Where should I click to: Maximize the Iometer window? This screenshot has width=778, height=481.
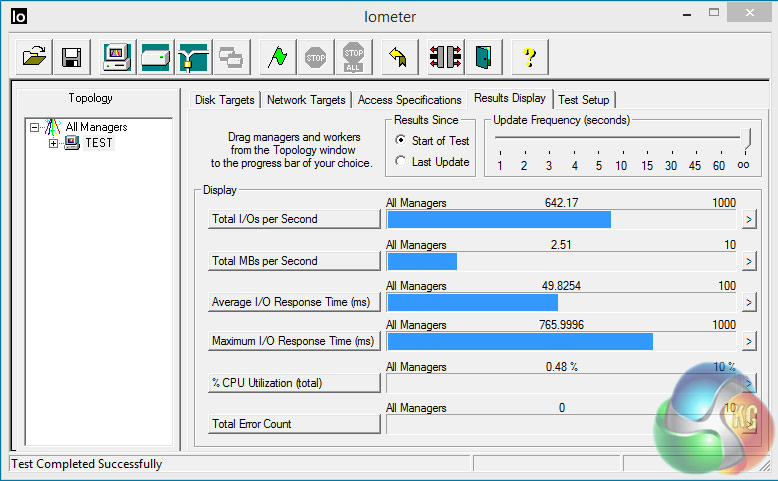(x=713, y=13)
